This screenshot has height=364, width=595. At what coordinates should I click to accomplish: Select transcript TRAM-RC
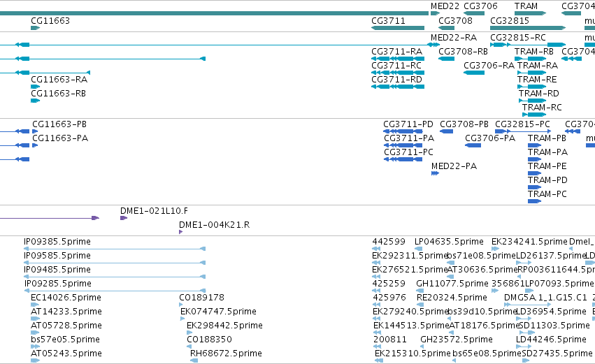542,108
